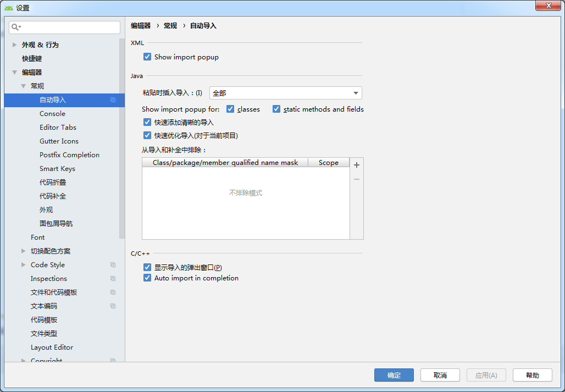The width and height of the screenshot is (565, 392).
Task: Select 代码模板 in the tree
Action: [43, 319]
